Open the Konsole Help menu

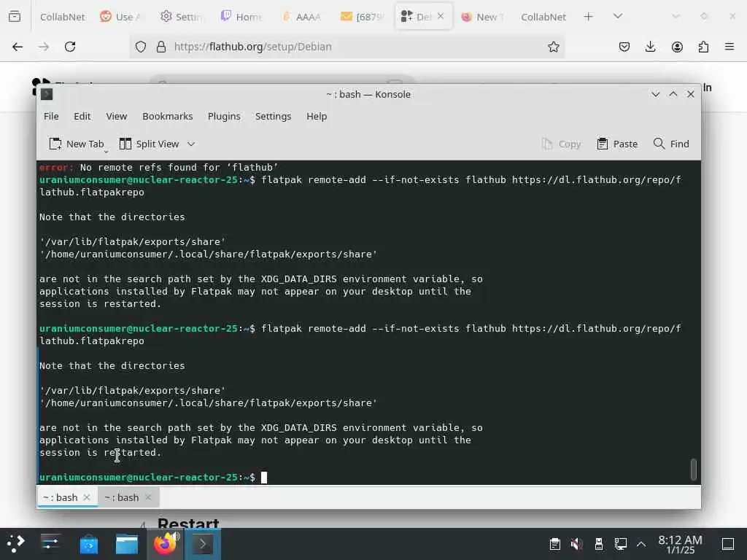[x=317, y=116]
